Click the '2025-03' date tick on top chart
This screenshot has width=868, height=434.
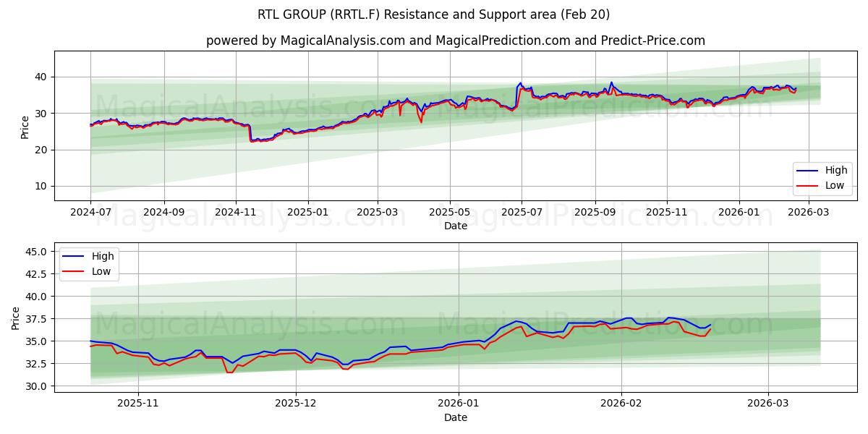[x=378, y=213]
